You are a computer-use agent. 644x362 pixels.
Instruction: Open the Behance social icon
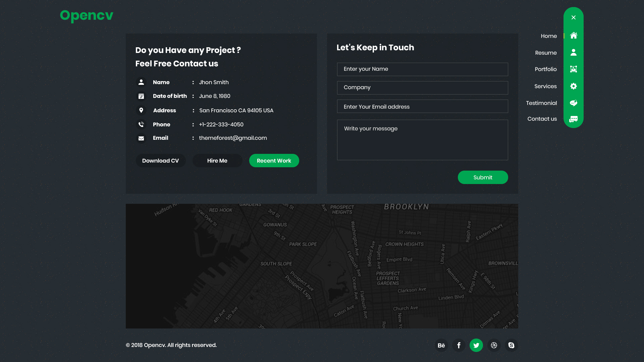[441, 345]
